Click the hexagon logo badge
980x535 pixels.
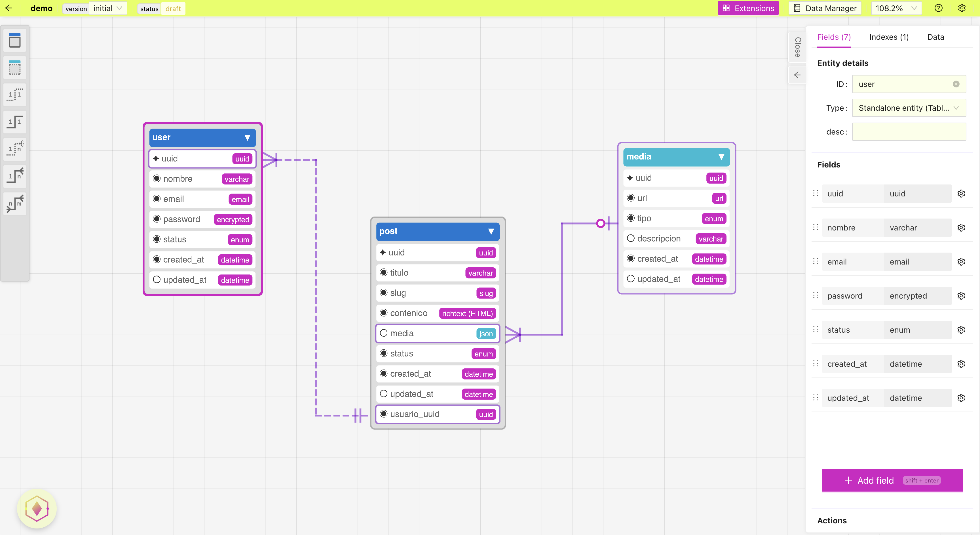click(x=37, y=509)
